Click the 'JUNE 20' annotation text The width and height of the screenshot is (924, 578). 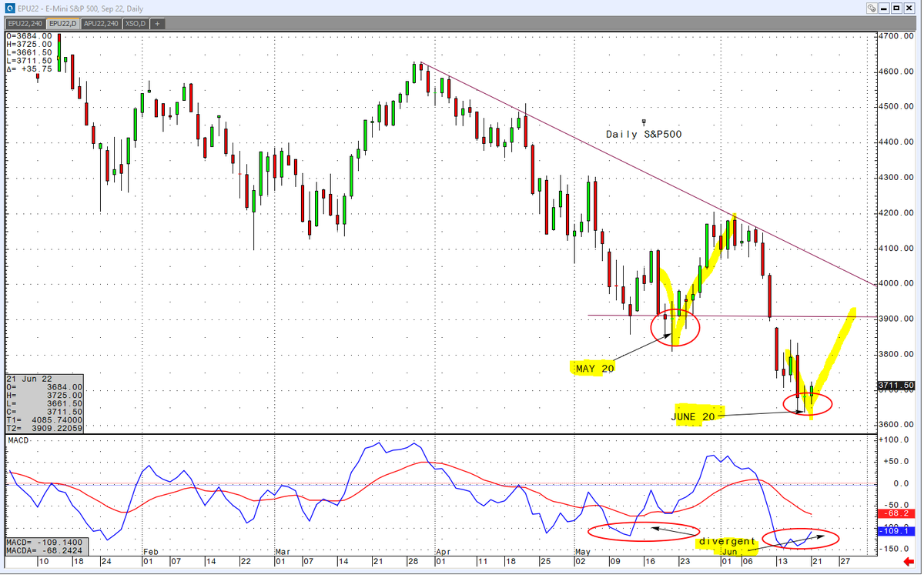[x=693, y=416]
